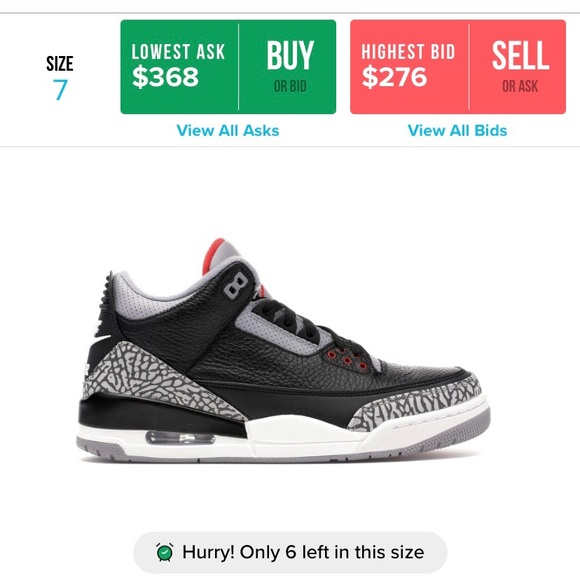
Task: Click the blue number 7 size value
Action: point(60,90)
